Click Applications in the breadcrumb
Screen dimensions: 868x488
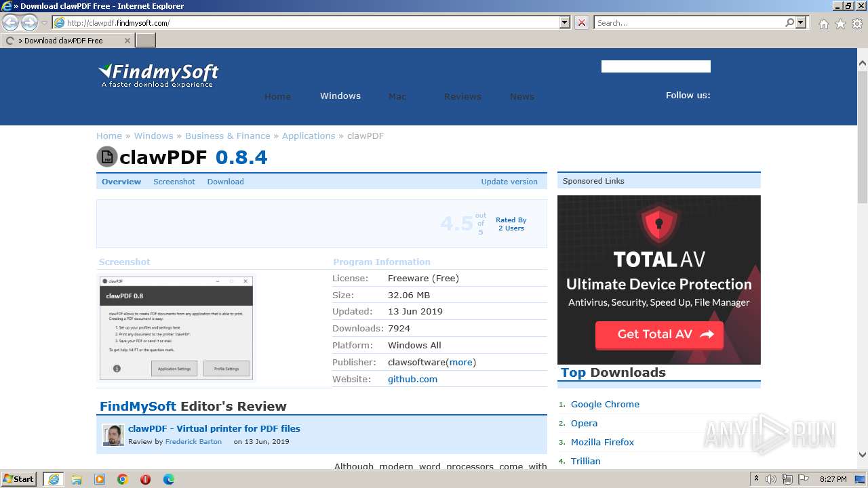tap(309, 136)
